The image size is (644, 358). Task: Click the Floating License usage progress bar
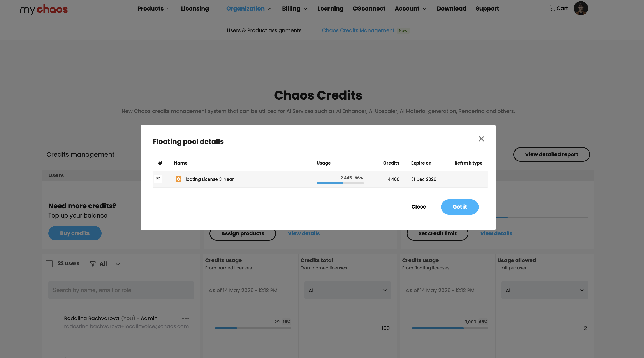340,183
